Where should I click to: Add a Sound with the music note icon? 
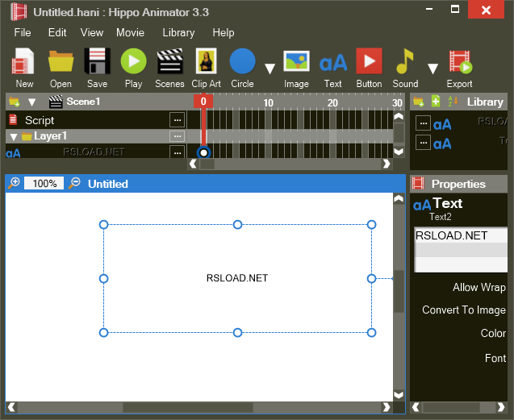pos(406,68)
